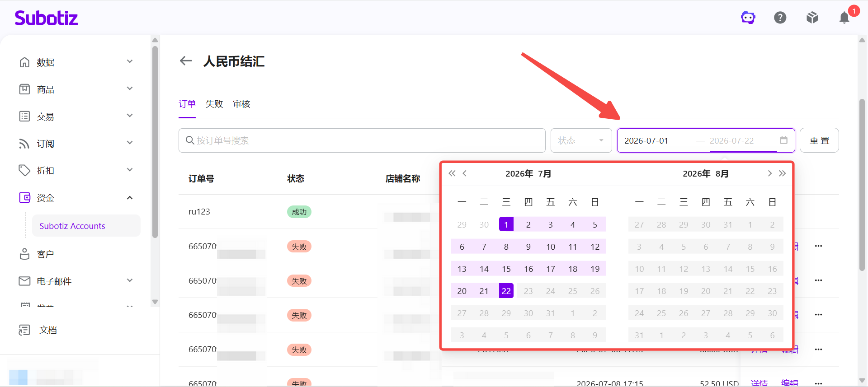Viewport: 868px width, 387px height.
Task: Open Subotiz Accounts submenu item
Action: click(x=86, y=226)
